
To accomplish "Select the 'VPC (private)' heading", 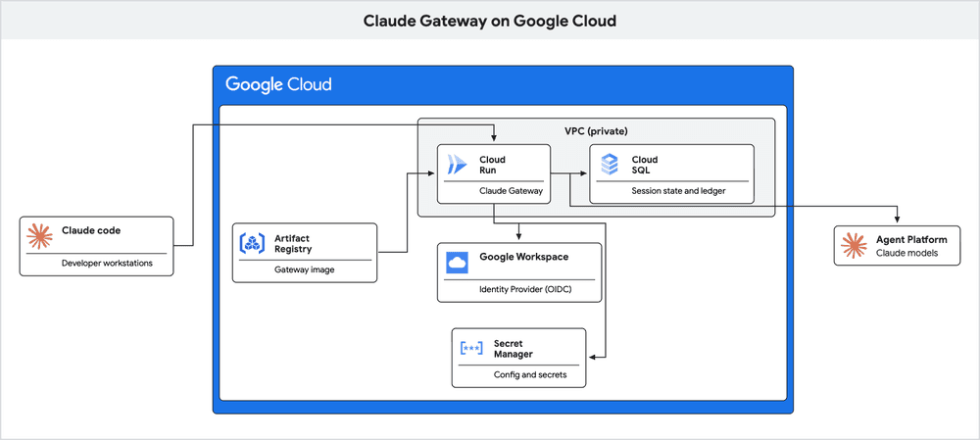I will click(596, 132).
